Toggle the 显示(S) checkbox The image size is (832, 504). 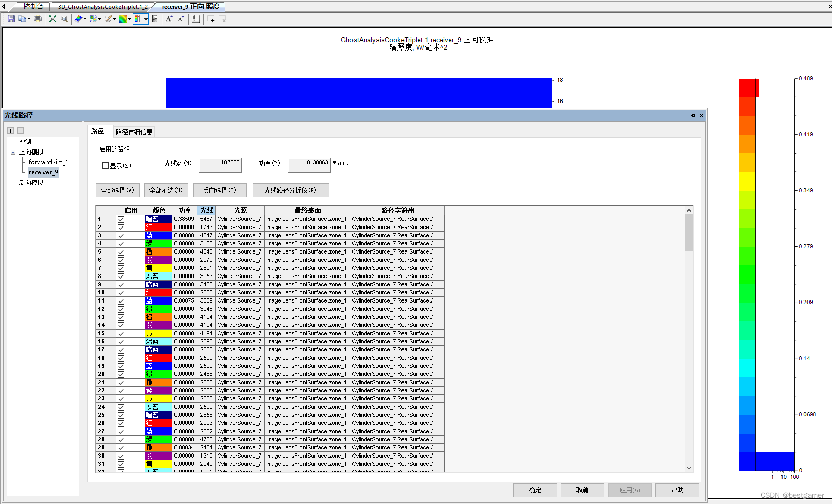[106, 165]
